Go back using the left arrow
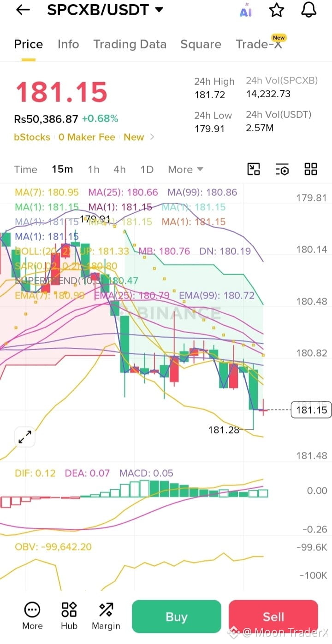Viewport: 332px width, 644px height. click(23, 10)
